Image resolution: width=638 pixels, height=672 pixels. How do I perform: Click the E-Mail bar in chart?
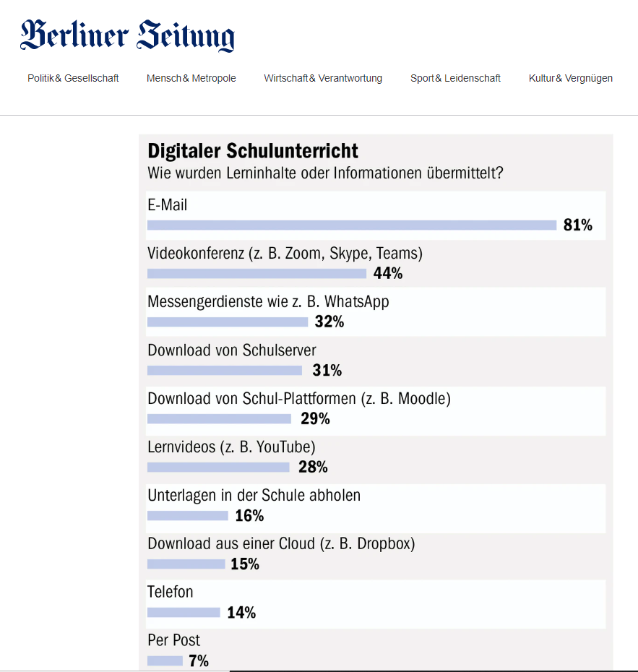pyautogui.click(x=352, y=225)
